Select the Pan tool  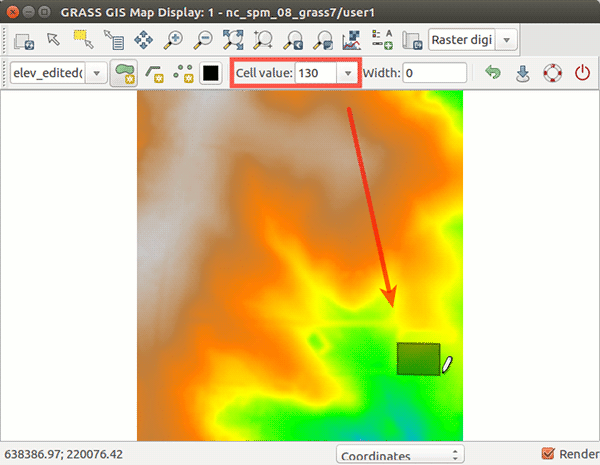point(145,41)
